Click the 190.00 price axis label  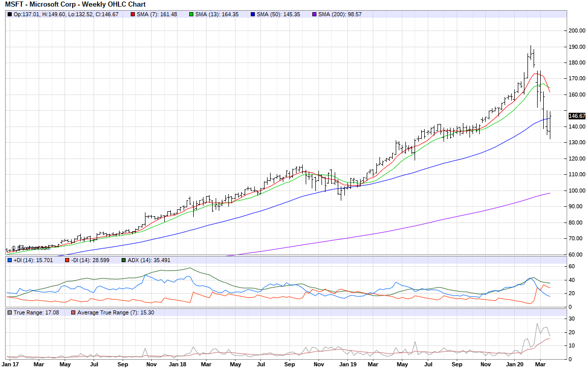pos(577,47)
